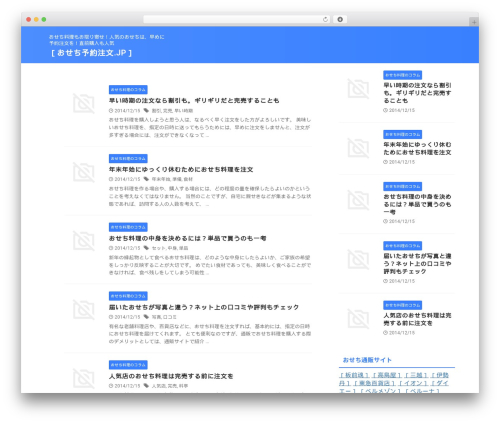Click category badge above main post 人気店のおせち料理
Image resolution: width=500 pixels, height=423 pixels.
(x=128, y=365)
